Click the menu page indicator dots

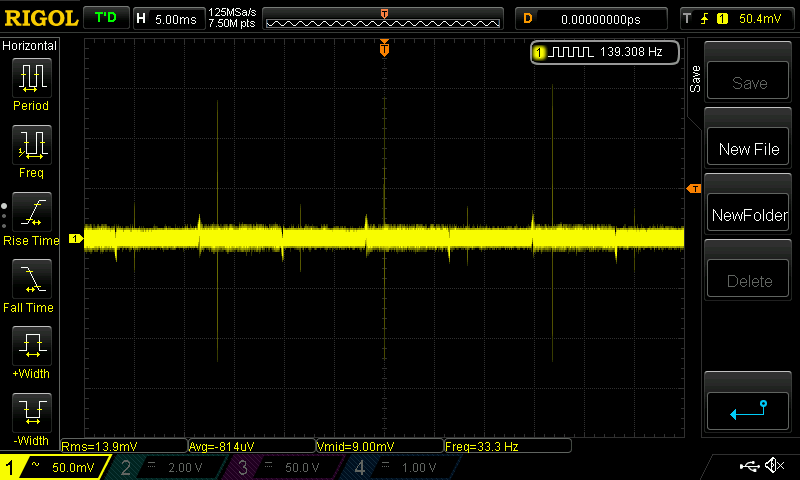click(4, 216)
